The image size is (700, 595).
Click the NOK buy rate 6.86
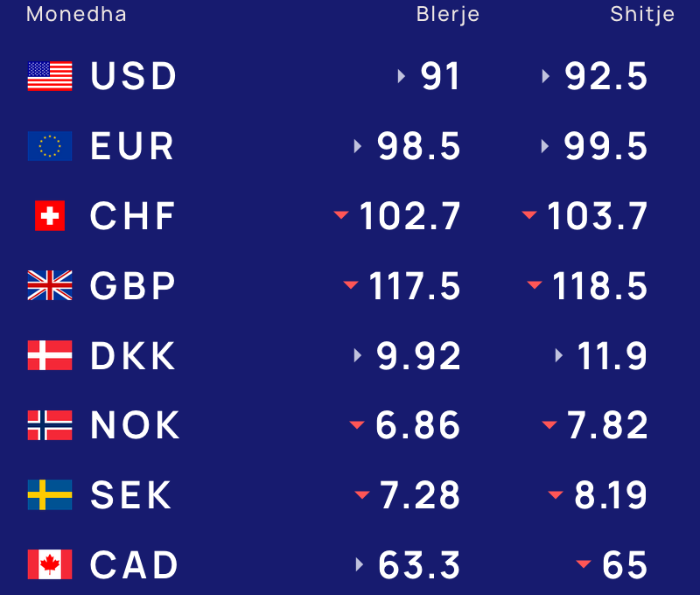coord(417,425)
